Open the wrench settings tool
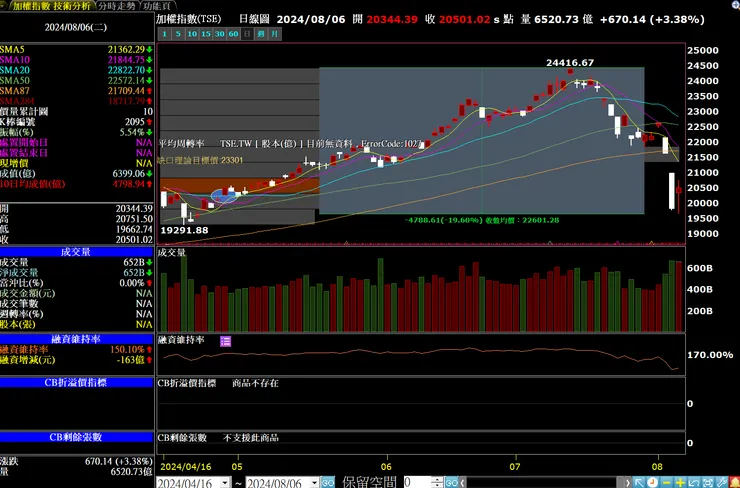Viewport: 740px width, 488px height. pos(721,482)
